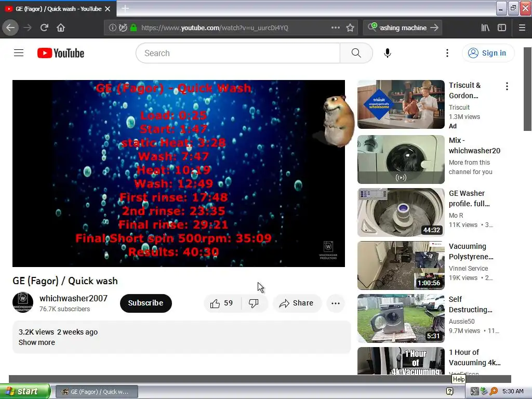
Task: Click the GE Washer profile title
Action: pyautogui.click(x=469, y=198)
